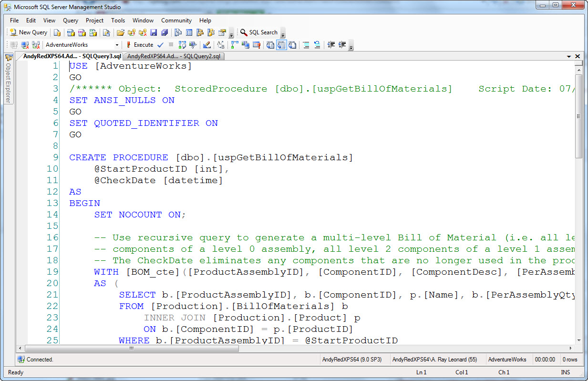
Task: Execute the current query
Action: tap(139, 45)
